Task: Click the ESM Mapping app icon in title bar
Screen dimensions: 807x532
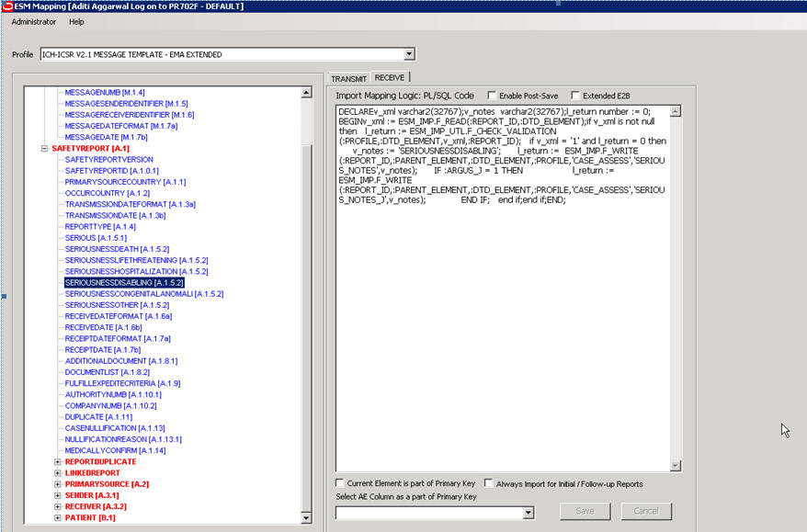Action: pos(6,6)
